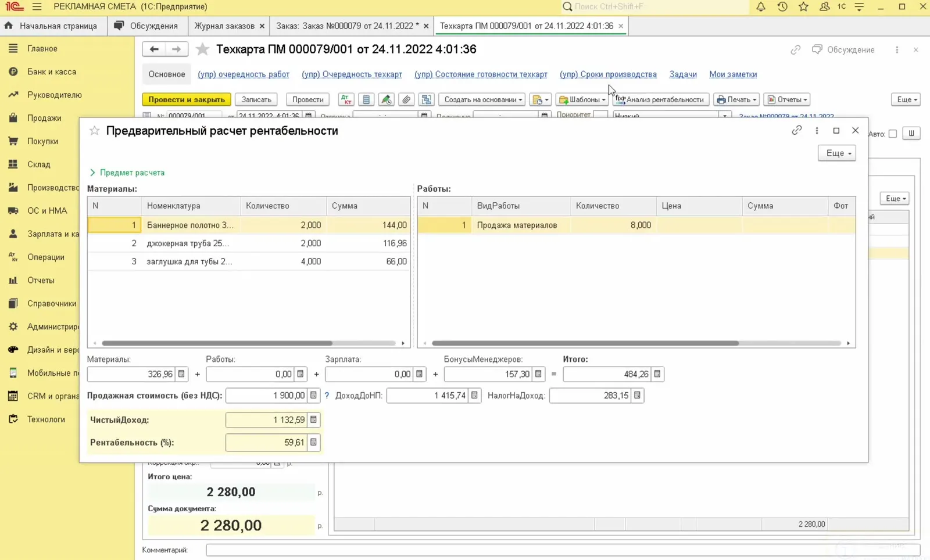Open the Еще dropdown in the dialog
Image resolution: width=930 pixels, height=560 pixels.
point(837,153)
